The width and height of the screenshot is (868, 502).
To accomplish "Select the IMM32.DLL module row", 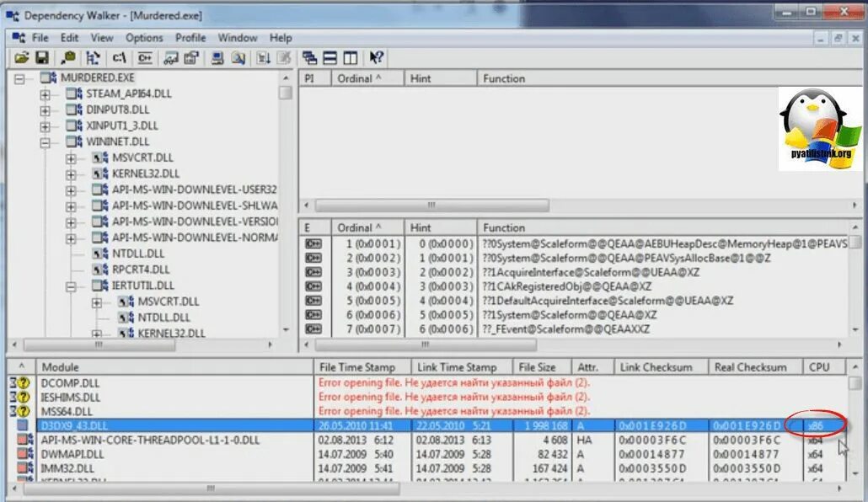I will click(426, 468).
